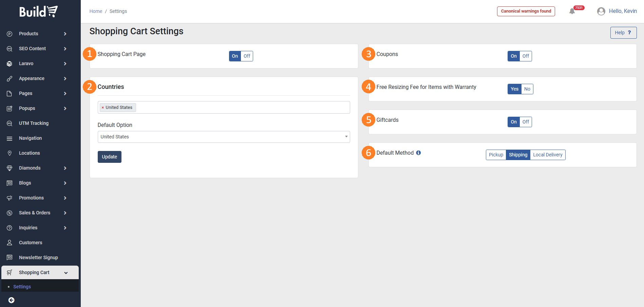Open Settings under Shopping Cart
The image size is (644, 307).
pyautogui.click(x=22, y=287)
